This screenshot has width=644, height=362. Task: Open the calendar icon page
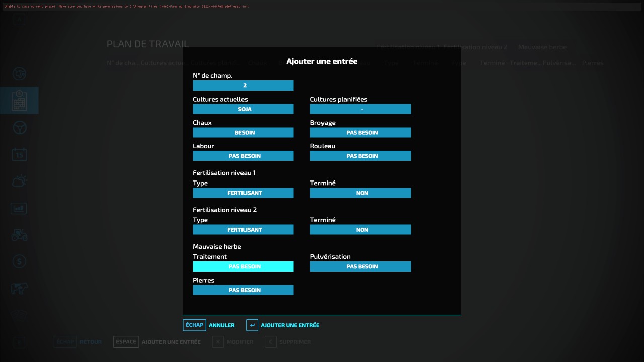point(19,154)
